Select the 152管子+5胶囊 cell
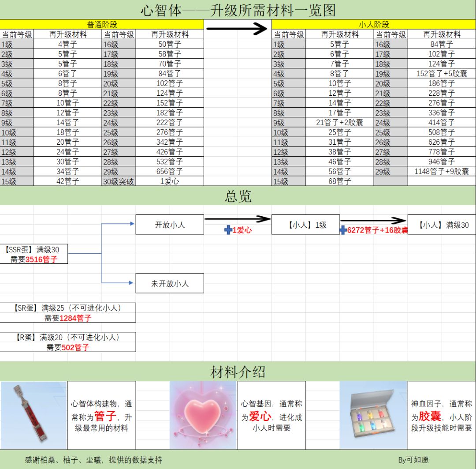Screen dimensions: 476x469 pyautogui.click(x=442, y=74)
